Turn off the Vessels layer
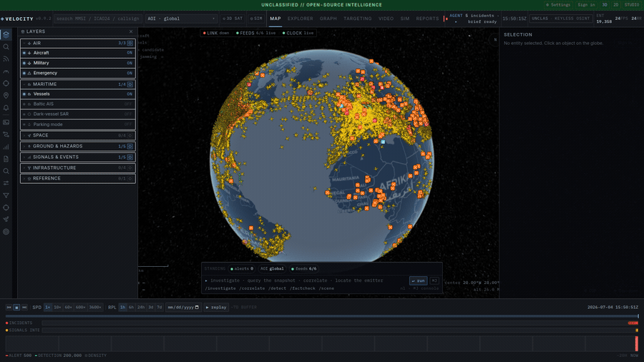The image size is (644, 362). coord(78,94)
